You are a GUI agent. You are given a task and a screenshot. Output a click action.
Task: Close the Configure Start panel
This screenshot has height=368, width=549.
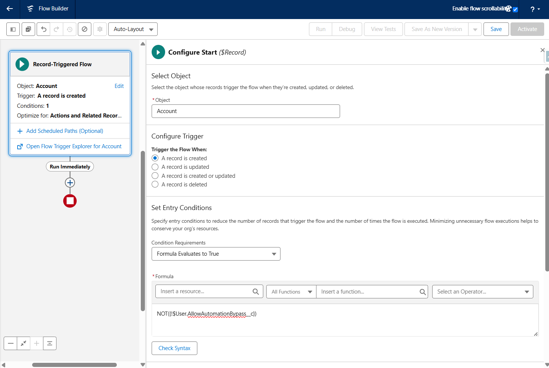click(x=542, y=50)
